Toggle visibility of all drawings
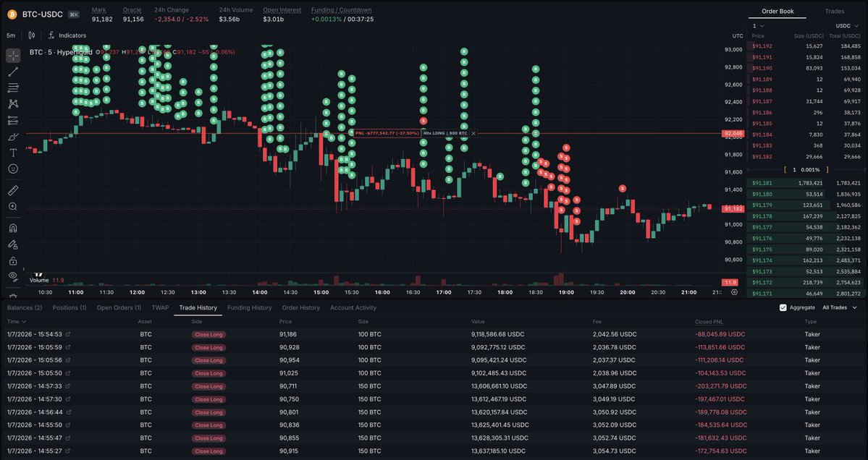 13,276
